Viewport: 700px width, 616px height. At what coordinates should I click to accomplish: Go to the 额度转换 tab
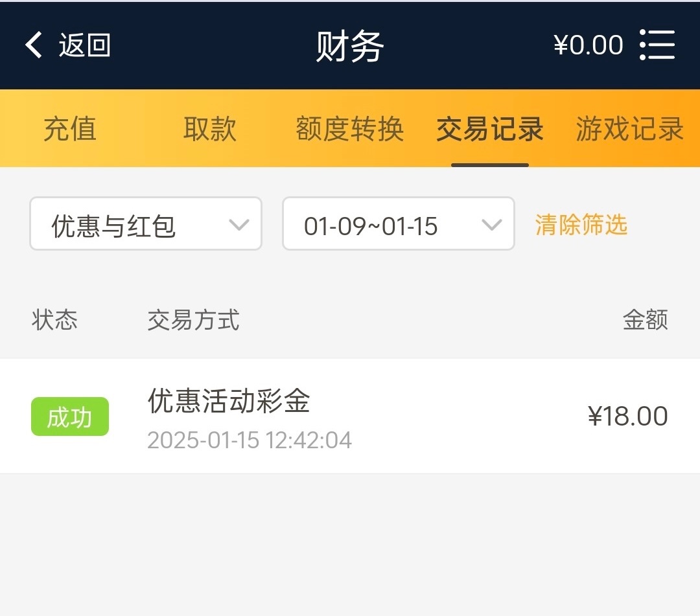pos(350,129)
